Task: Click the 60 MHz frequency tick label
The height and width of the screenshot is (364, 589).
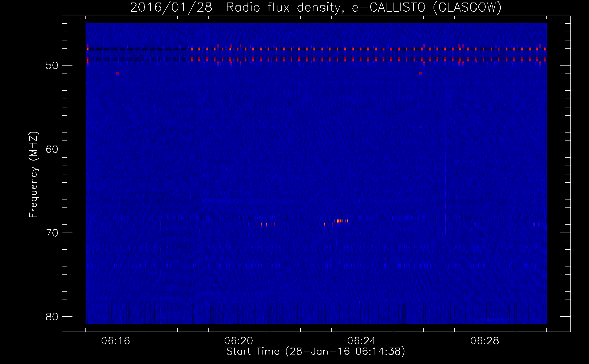Action: point(52,149)
